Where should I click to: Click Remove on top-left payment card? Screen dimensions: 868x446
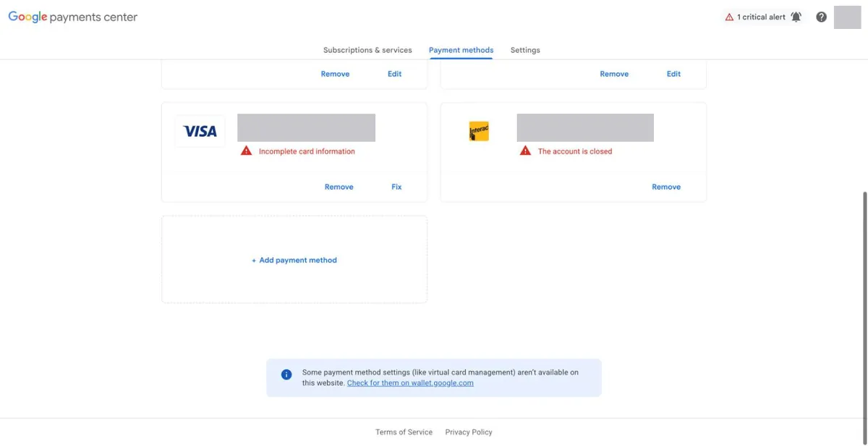[335, 74]
